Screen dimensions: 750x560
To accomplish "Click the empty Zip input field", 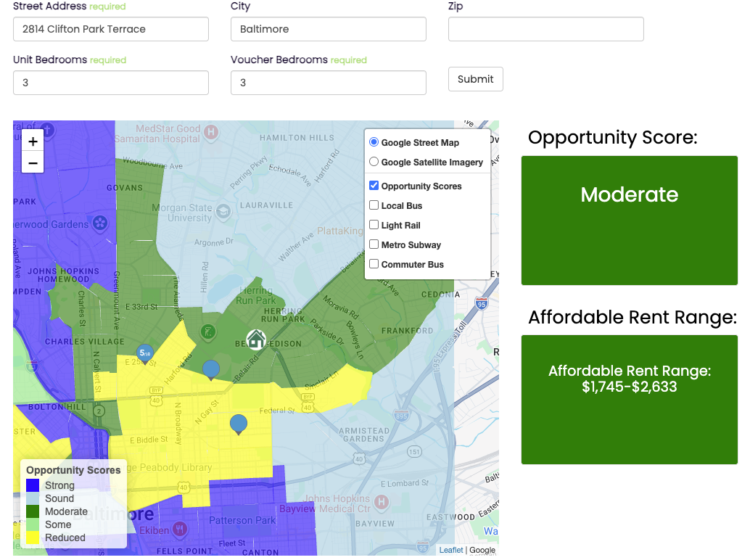I will (545, 29).
